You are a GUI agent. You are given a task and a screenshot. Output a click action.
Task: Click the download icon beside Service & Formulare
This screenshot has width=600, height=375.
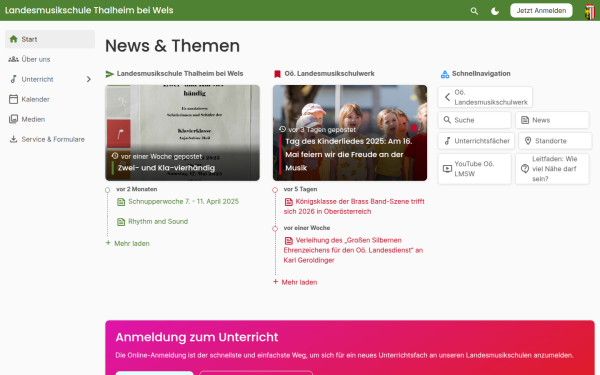point(13,139)
